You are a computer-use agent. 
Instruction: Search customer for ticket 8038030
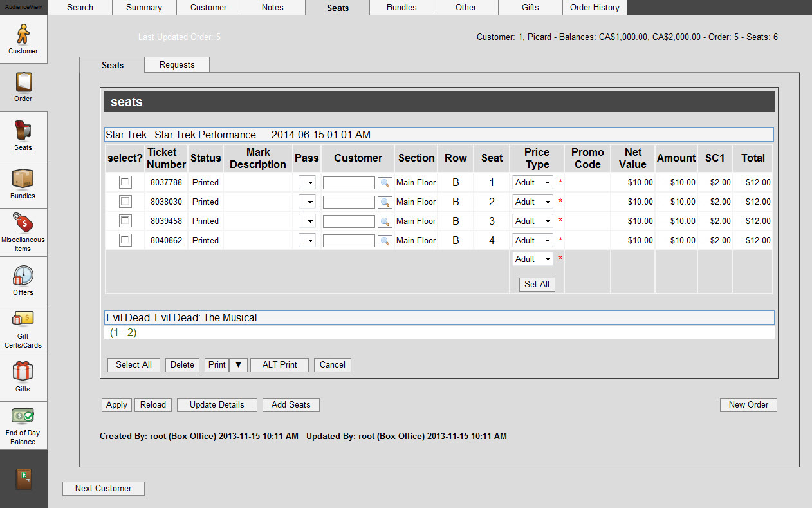point(385,202)
